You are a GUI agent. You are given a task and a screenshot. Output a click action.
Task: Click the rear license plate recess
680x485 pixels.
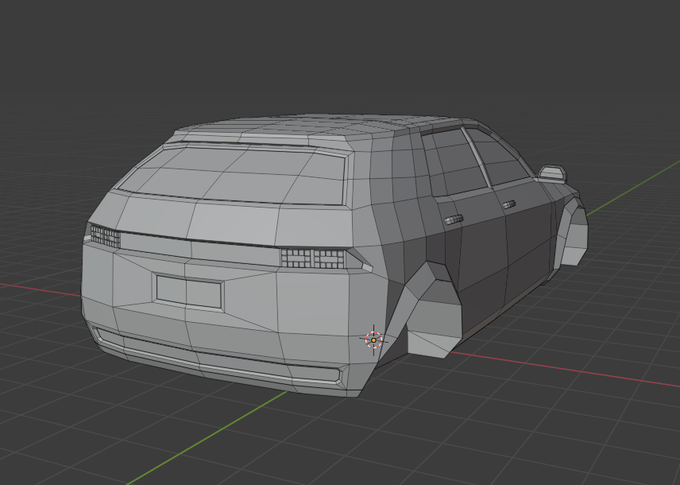pos(189,292)
